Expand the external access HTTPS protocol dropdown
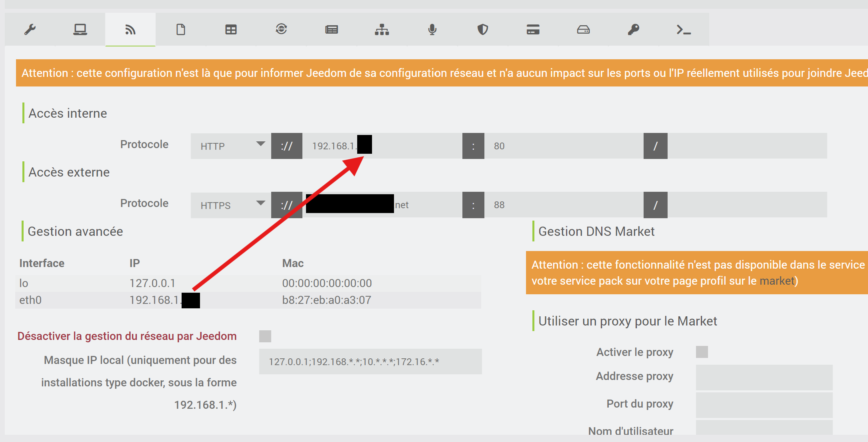Viewport: 868px width, 442px height. 231,205
